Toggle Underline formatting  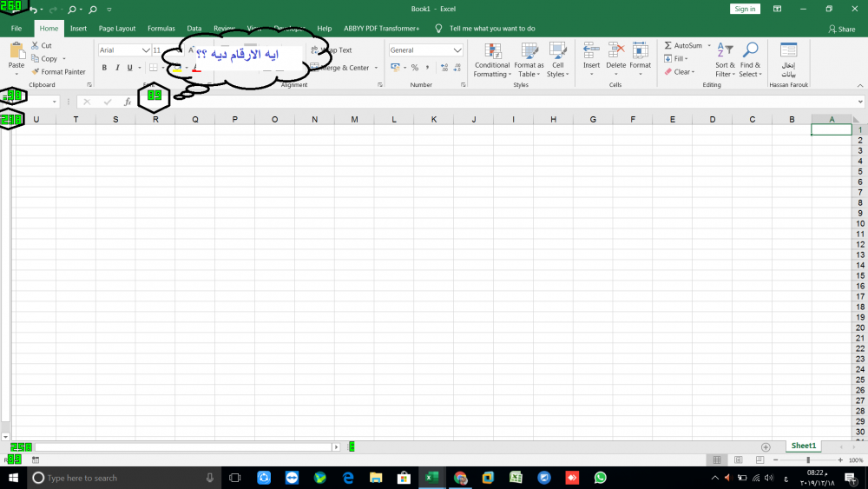pos(129,68)
